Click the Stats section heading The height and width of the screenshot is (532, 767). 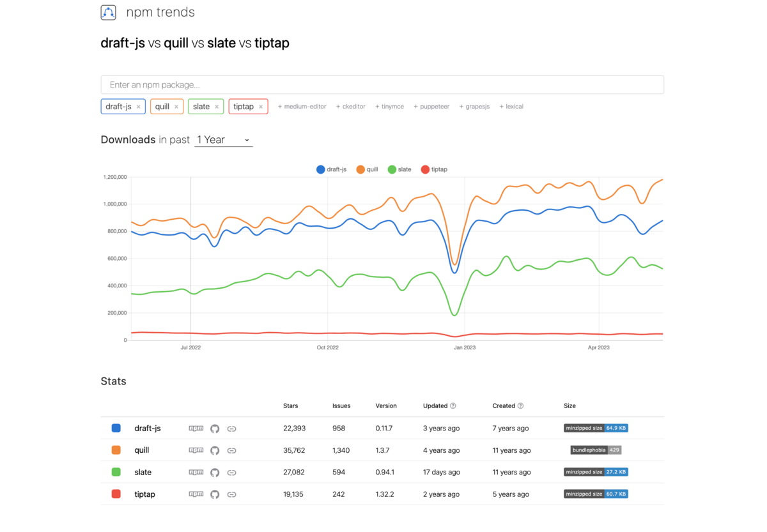pyautogui.click(x=113, y=381)
